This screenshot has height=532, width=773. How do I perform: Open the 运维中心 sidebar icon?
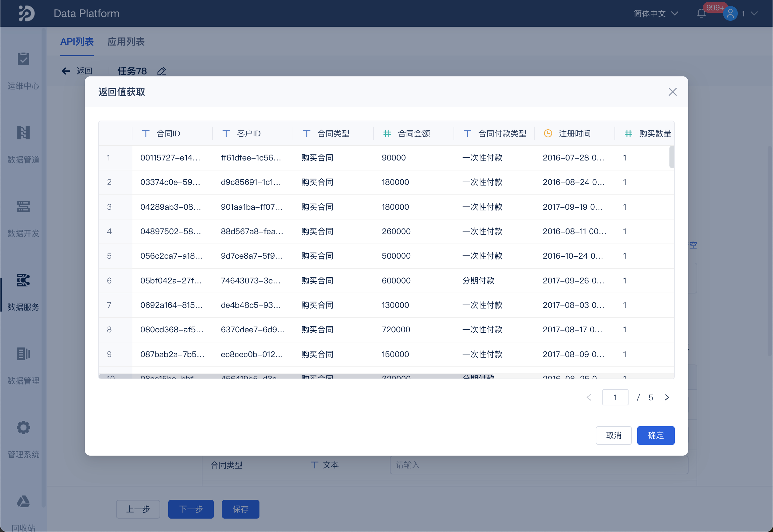tap(23, 59)
